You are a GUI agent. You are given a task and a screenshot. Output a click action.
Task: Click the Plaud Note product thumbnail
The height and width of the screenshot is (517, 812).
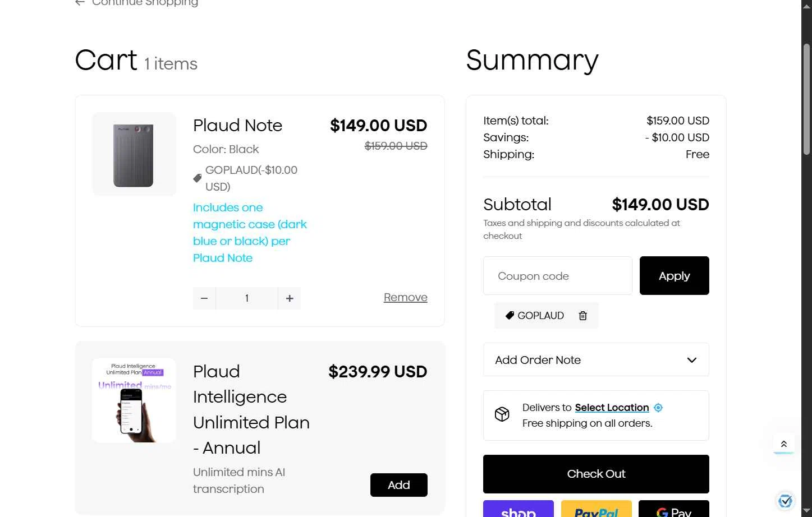pos(134,154)
